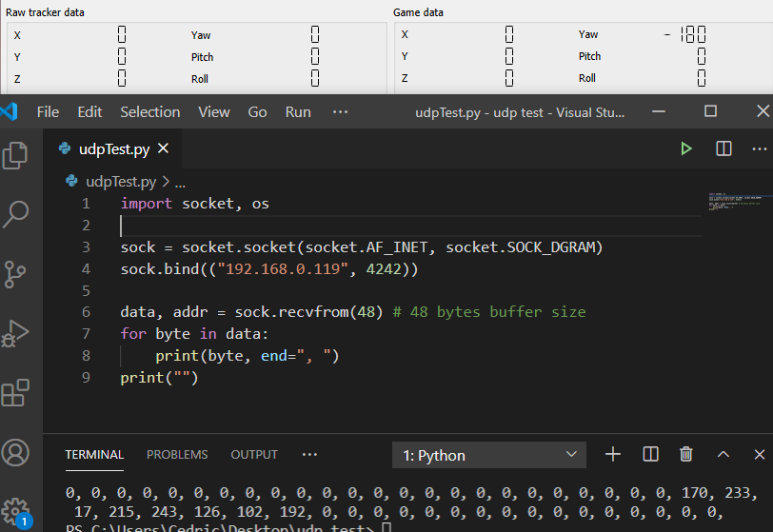Split the editor to the right
Viewport: 773px width, 532px height.
723,148
